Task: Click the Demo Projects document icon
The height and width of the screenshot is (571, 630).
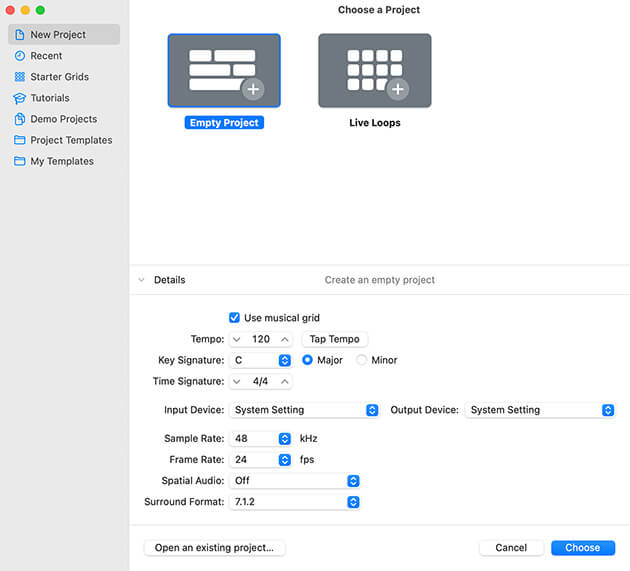Action: 20,119
